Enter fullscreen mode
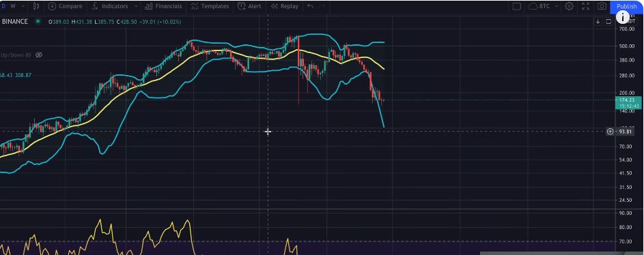This screenshot has height=255, width=644. [x=586, y=6]
